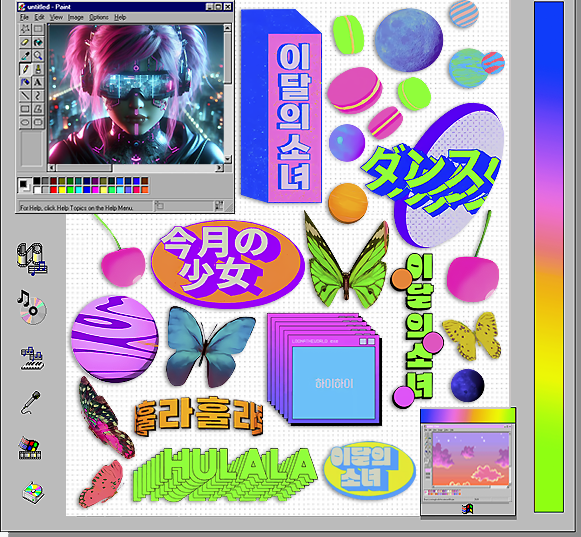Click the Paint app icon in title bar
This screenshot has width=581, height=537.
point(22,7)
